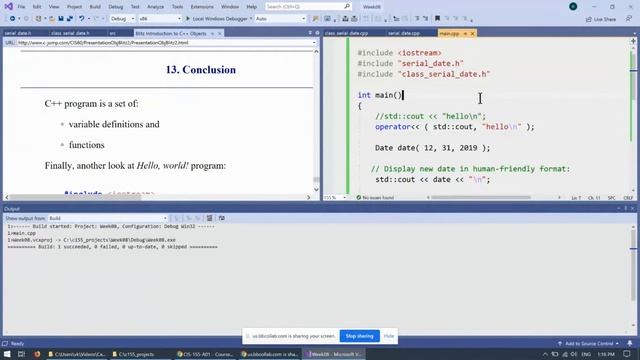The width and height of the screenshot is (640, 360).
Task: Click the Windows Start button
Action: [x=7, y=354]
